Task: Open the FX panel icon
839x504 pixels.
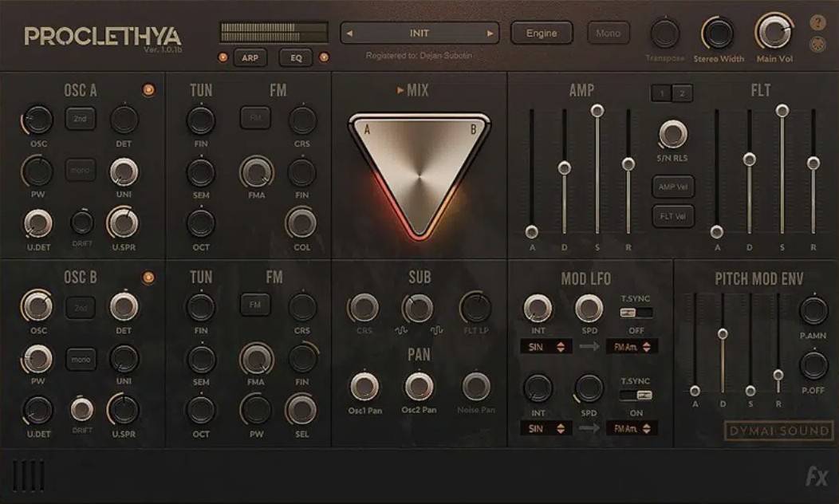Action: (x=817, y=477)
